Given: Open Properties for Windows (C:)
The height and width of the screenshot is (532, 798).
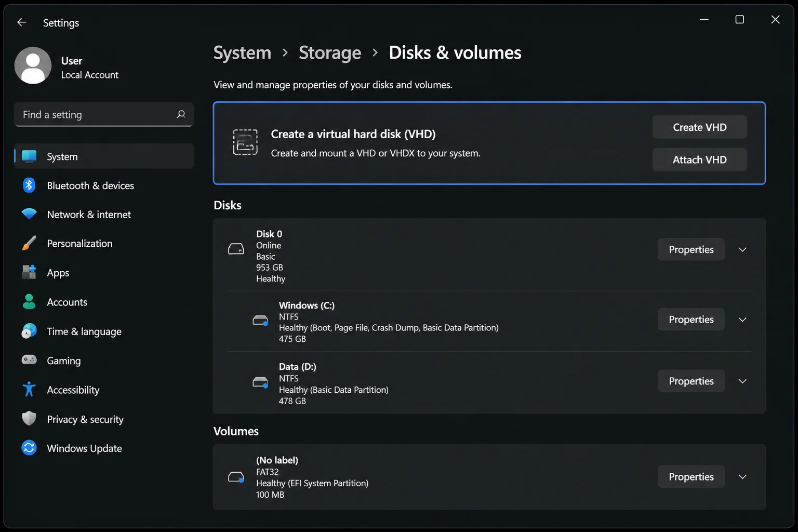Looking at the screenshot, I should click(x=691, y=319).
